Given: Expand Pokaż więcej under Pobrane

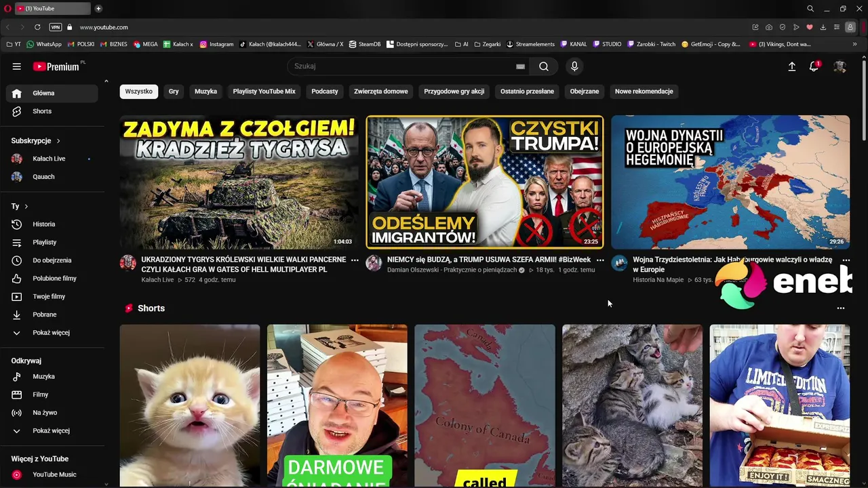Looking at the screenshot, I should coord(52,333).
